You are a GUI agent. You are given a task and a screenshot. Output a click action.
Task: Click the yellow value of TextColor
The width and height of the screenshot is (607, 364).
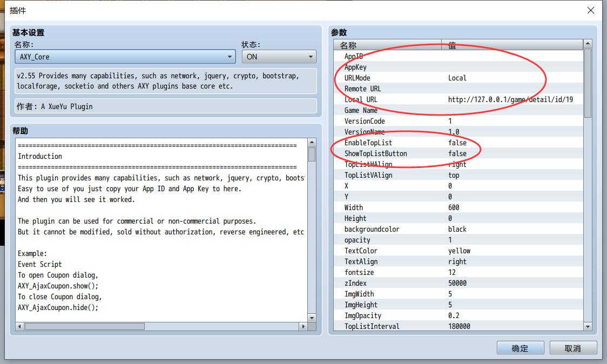coord(459,251)
